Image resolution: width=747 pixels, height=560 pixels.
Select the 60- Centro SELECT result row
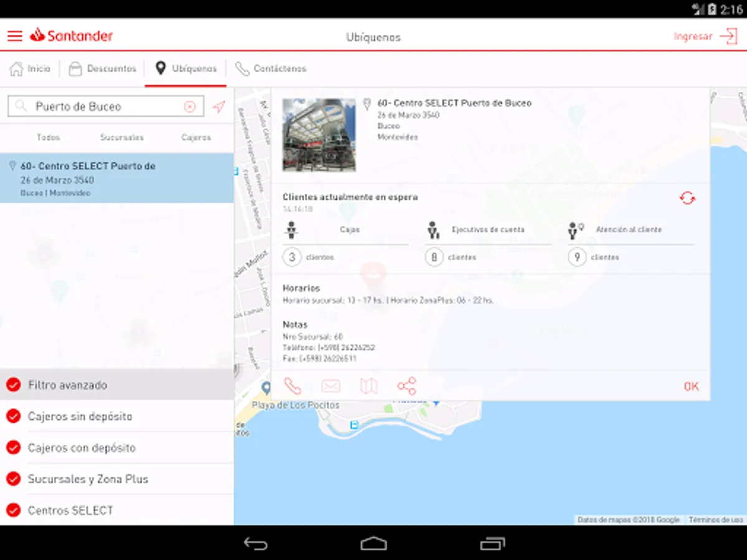click(x=117, y=179)
